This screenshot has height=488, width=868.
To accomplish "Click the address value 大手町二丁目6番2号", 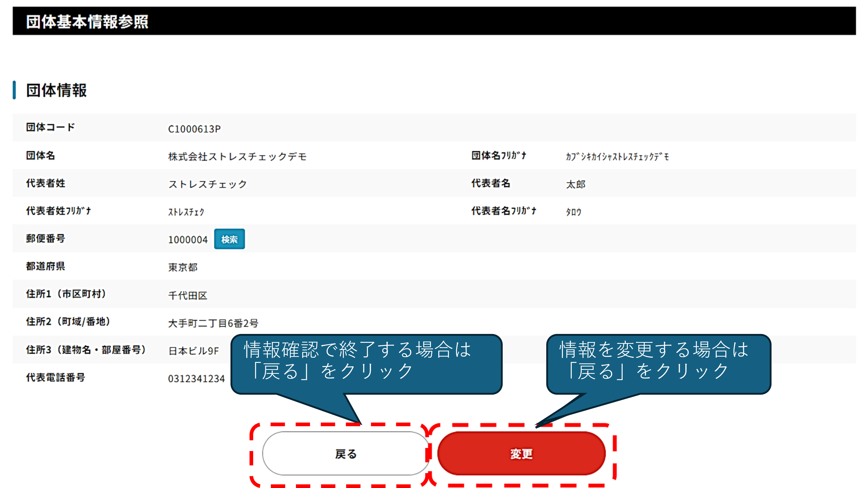I will point(213,323).
